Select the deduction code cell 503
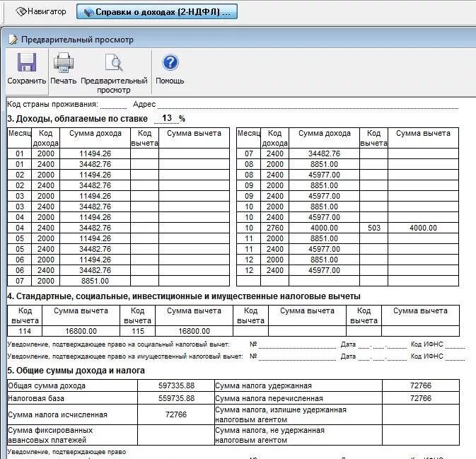This screenshot has height=459, width=476. pyautogui.click(x=373, y=228)
